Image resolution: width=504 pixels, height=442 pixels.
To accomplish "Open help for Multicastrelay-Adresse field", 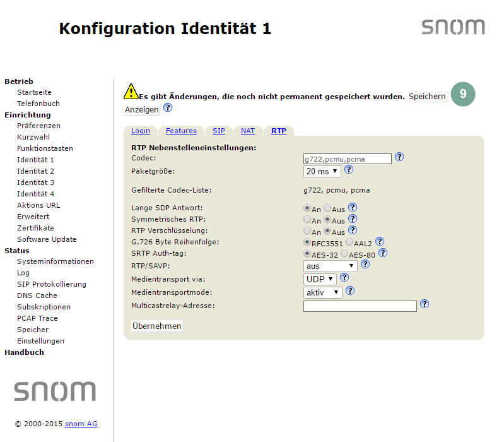I will tap(425, 304).
